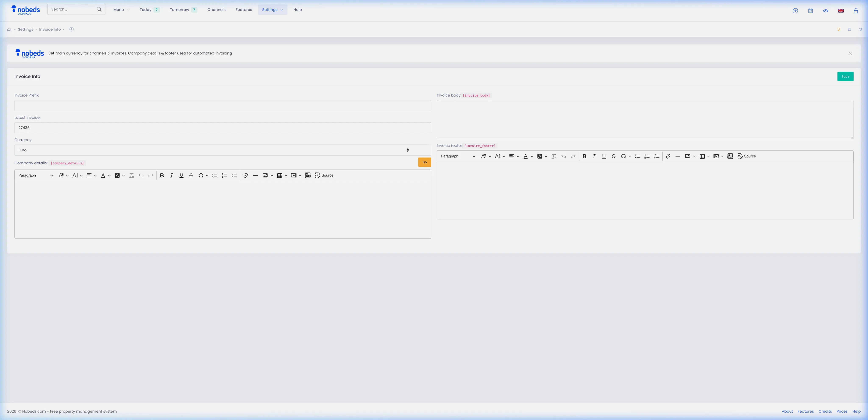The image size is (868, 420).
Task: Open font size dropdown in Company details
Action: click(x=78, y=175)
